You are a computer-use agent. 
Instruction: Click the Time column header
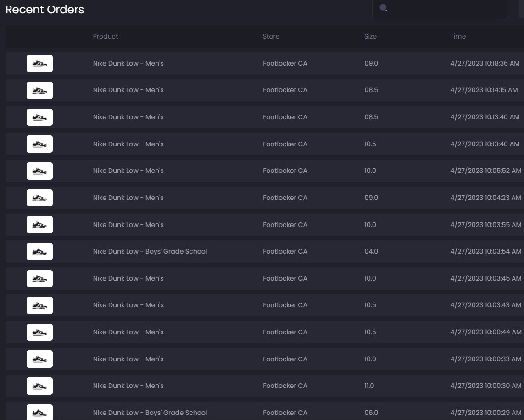click(x=458, y=36)
